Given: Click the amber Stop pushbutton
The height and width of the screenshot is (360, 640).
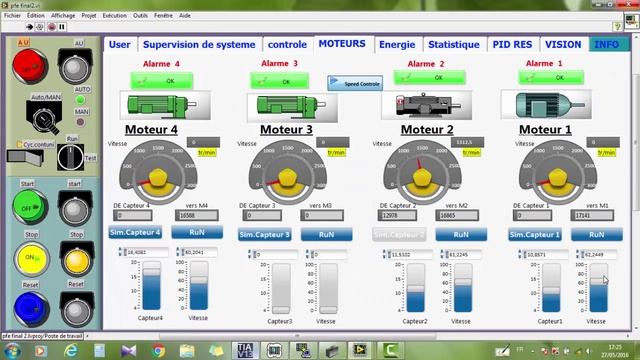Looking at the screenshot, I should click(77, 259).
